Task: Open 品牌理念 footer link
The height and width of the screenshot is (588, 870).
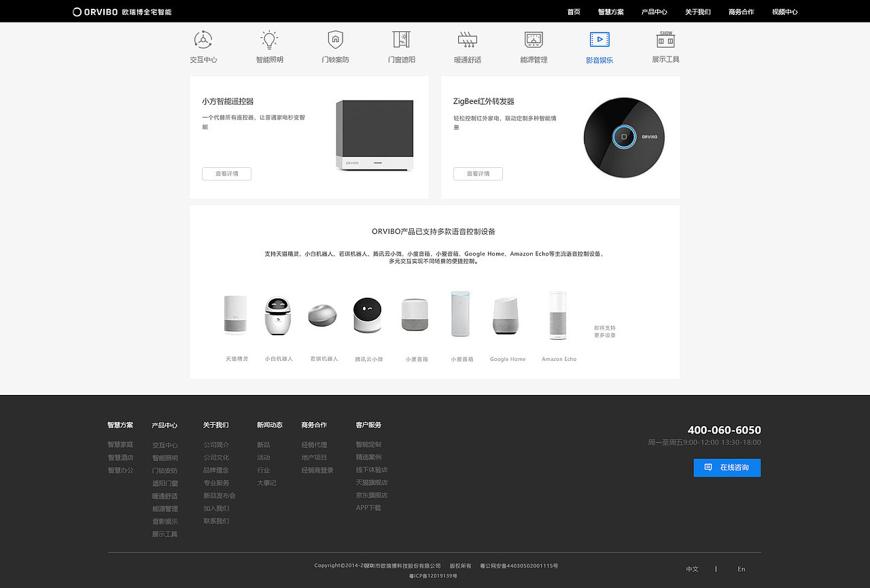Action: tap(216, 470)
